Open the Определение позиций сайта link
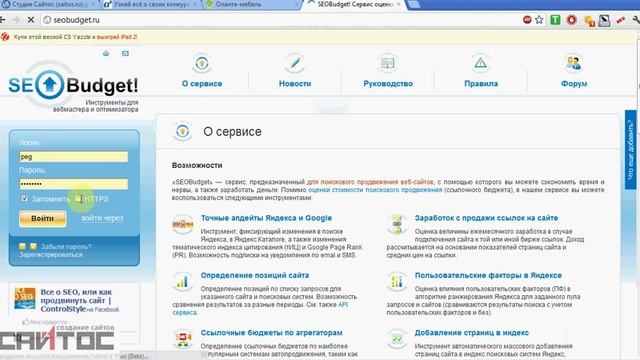Viewport: 640px width, 360px height. [x=255, y=275]
